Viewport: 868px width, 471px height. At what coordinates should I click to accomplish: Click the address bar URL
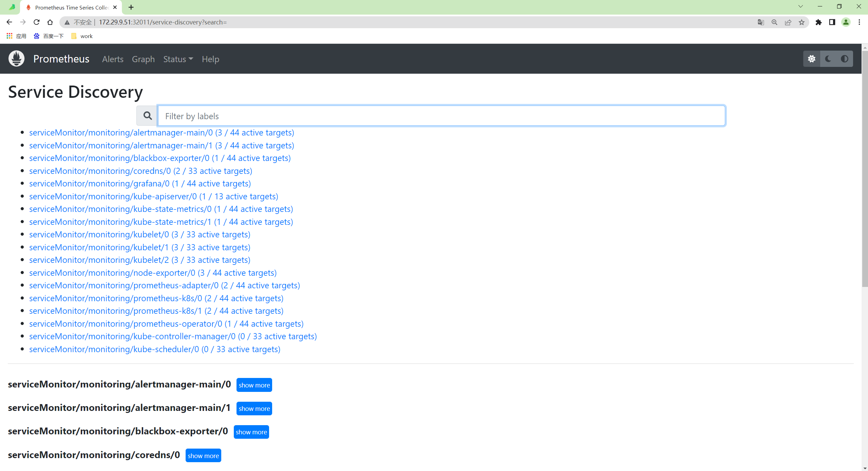(x=163, y=22)
